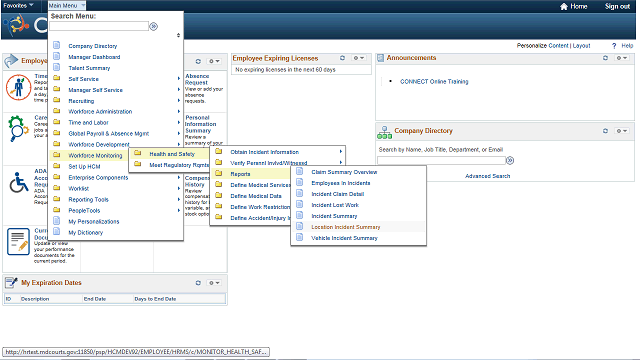Click the Search Menu text field

(99, 27)
